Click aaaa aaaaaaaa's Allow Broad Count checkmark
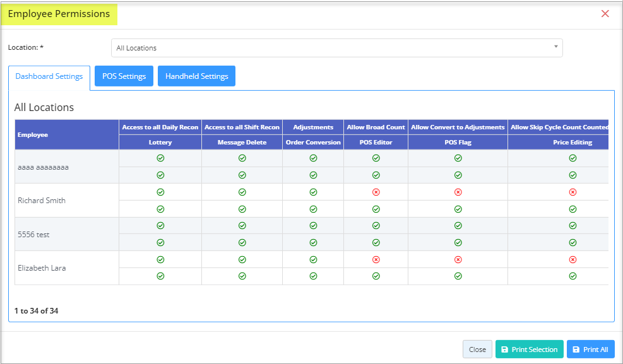 [x=376, y=158]
